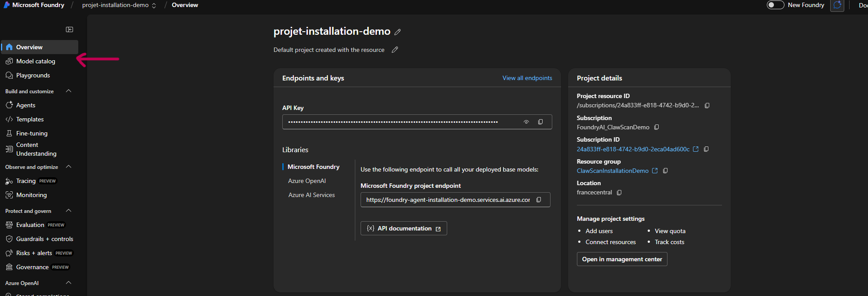Click the Governance building icon
Image resolution: width=868 pixels, height=296 pixels.
coord(9,267)
